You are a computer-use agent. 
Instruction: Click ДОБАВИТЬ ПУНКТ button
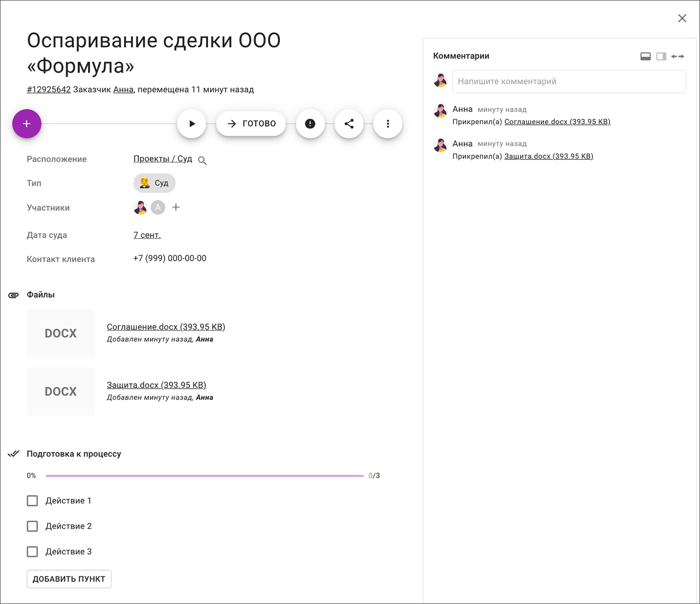[x=69, y=579]
